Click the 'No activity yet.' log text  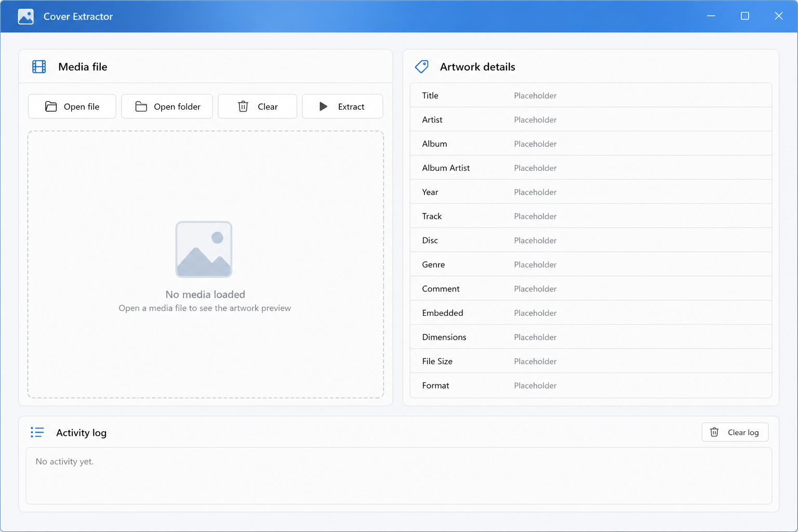click(x=64, y=461)
